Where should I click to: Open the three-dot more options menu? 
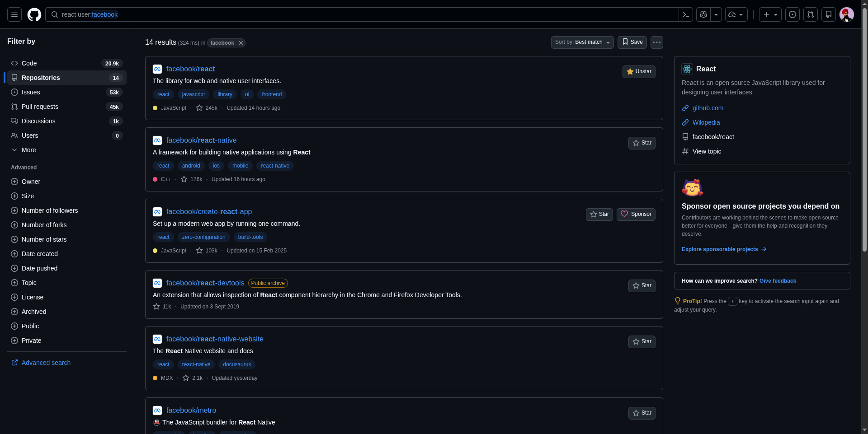click(657, 42)
